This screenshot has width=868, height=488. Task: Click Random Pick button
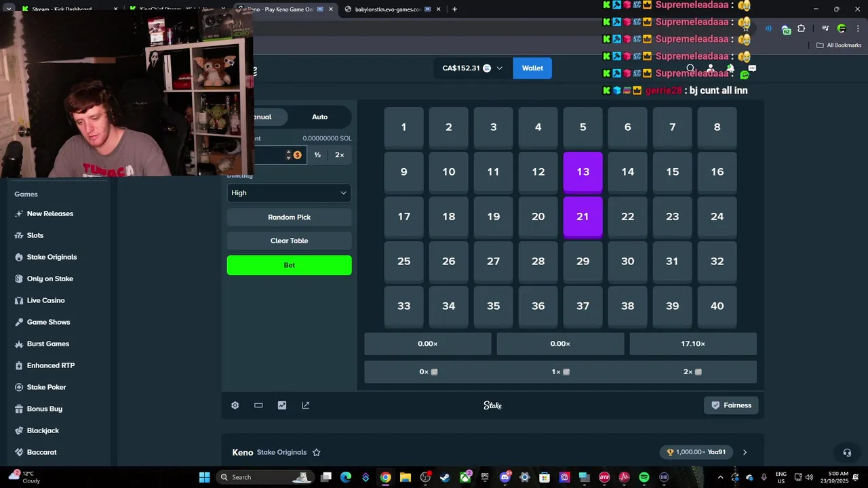[290, 218]
